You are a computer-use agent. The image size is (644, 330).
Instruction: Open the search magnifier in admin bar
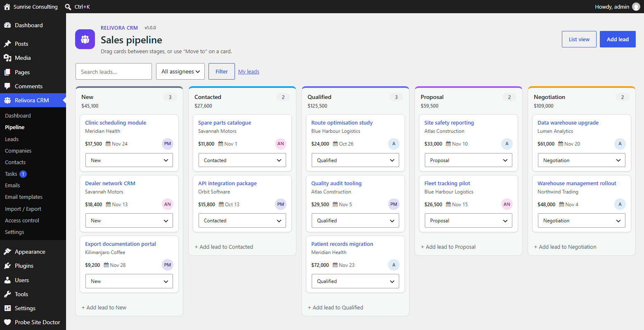[x=68, y=7]
